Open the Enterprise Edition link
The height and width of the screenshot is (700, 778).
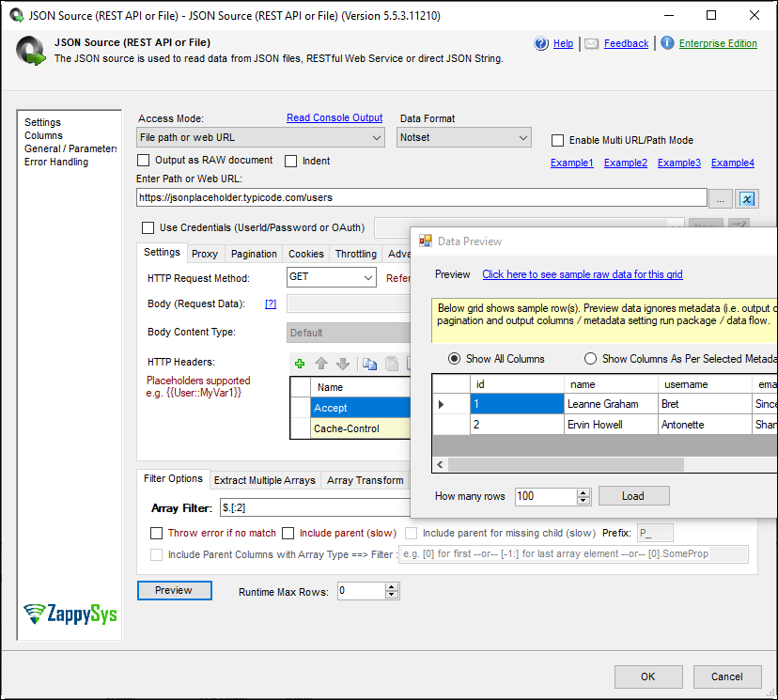[718, 43]
